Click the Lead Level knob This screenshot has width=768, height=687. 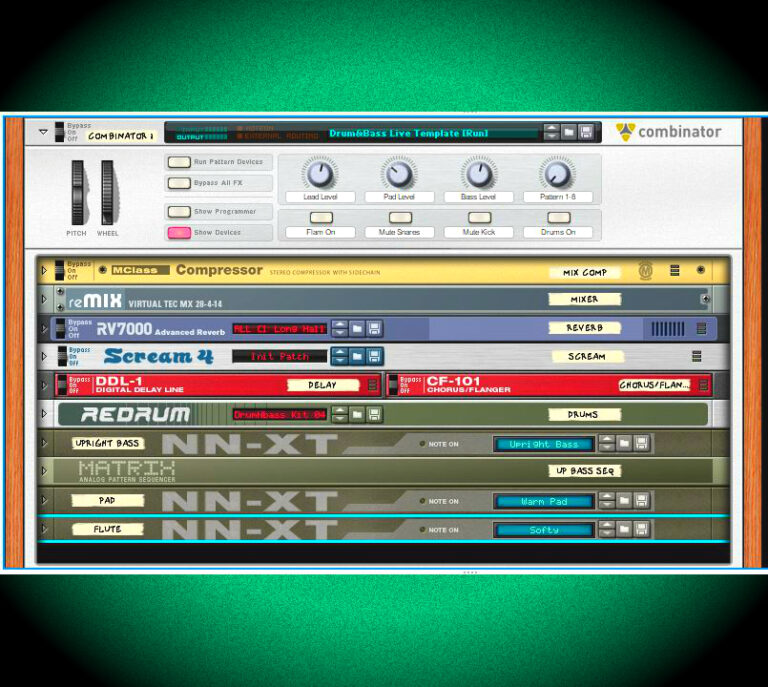pyautogui.click(x=320, y=174)
